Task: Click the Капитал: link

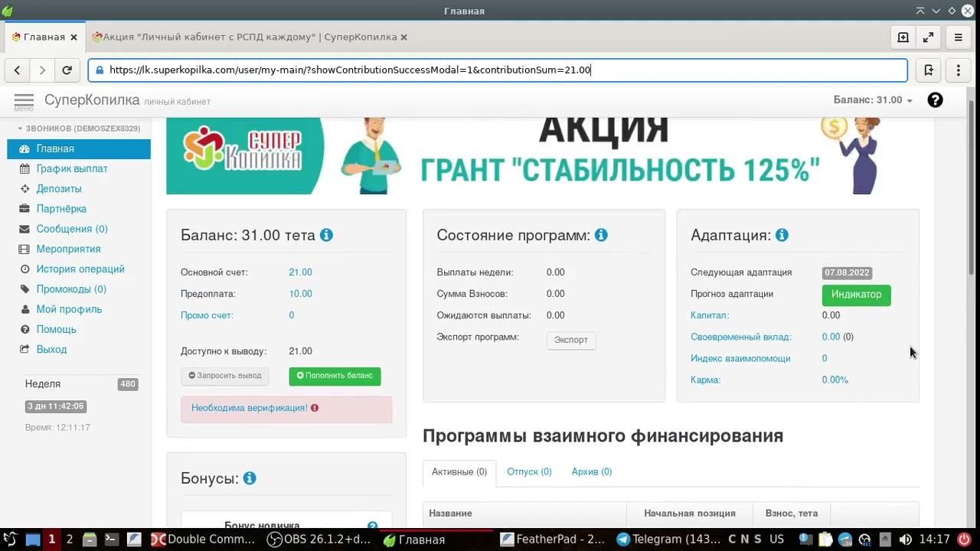Action: pyautogui.click(x=710, y=315)
